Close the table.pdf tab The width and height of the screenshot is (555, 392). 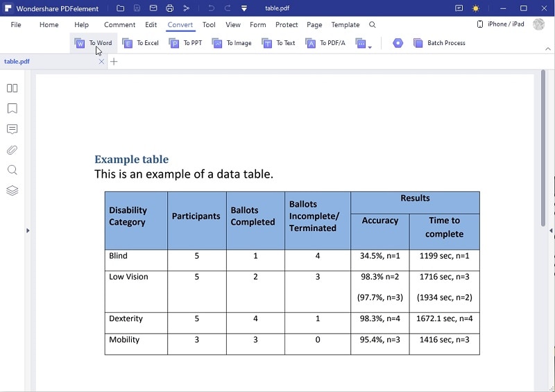click(x=101, y=62)
